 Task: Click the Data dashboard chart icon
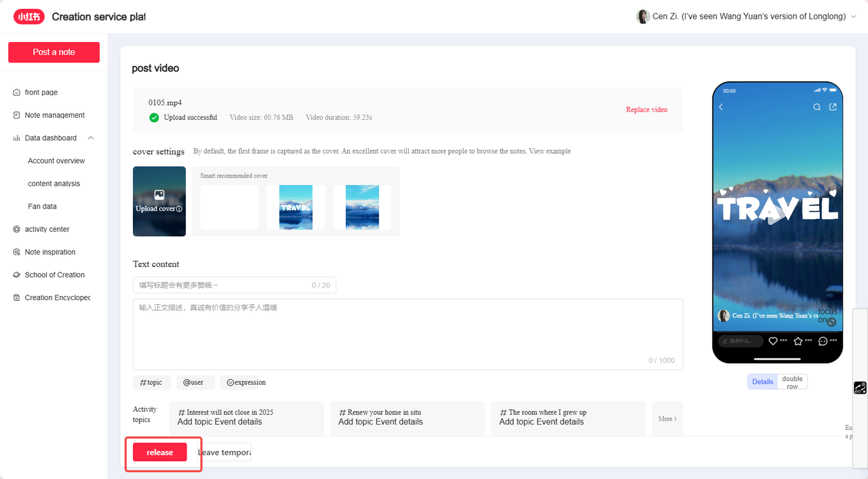coord(16,138)
